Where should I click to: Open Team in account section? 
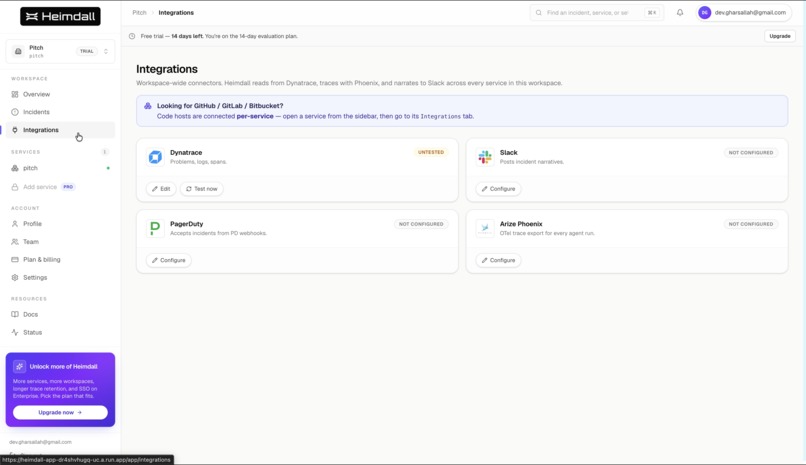[x=60, y=241]
